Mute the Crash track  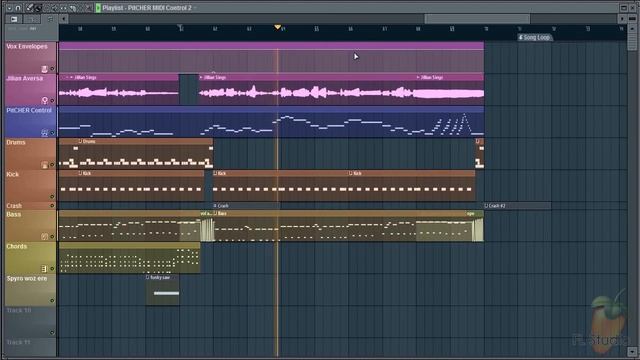click(x=52, y=206)
